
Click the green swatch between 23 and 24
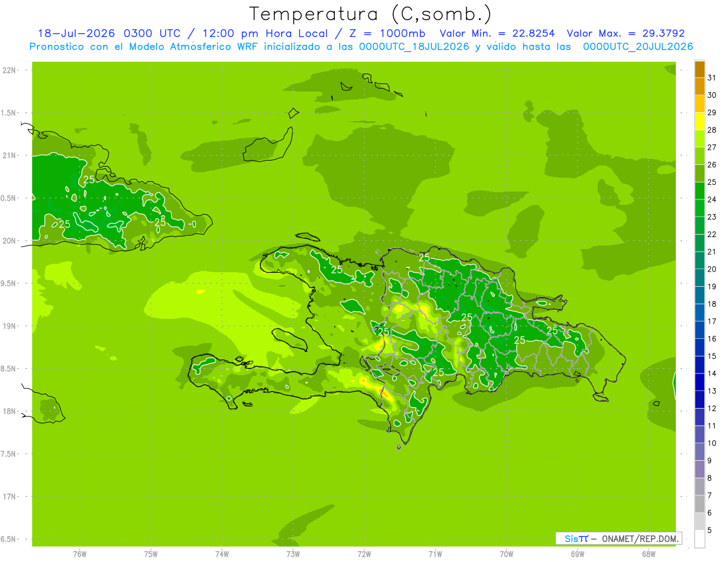pos(699,209)
